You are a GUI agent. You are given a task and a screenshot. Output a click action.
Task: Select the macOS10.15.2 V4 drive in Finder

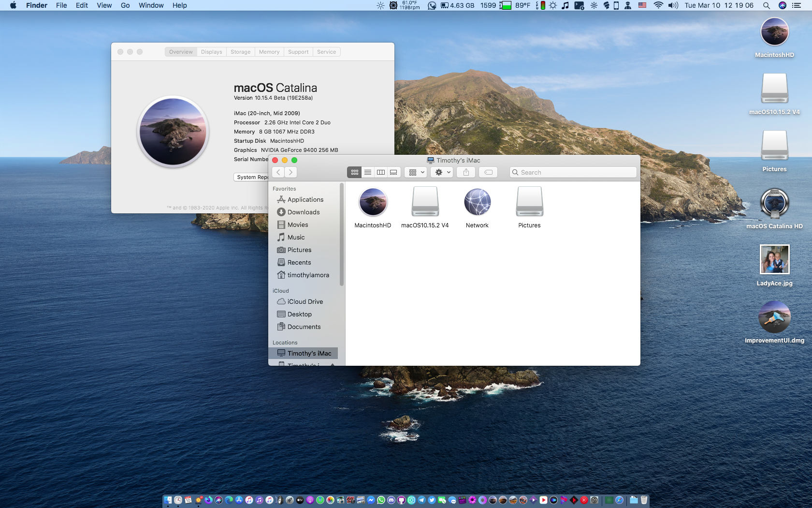pyautogui.click(x=425, y=203)
